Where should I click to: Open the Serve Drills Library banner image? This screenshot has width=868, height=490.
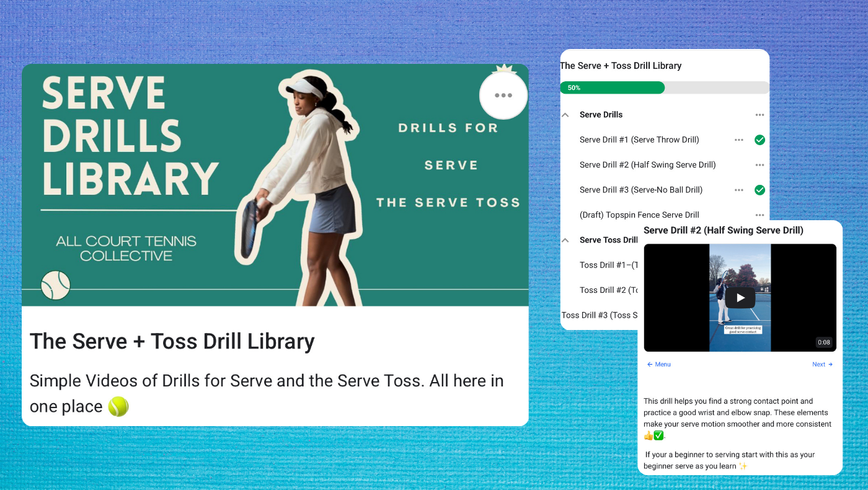(275, 185)
